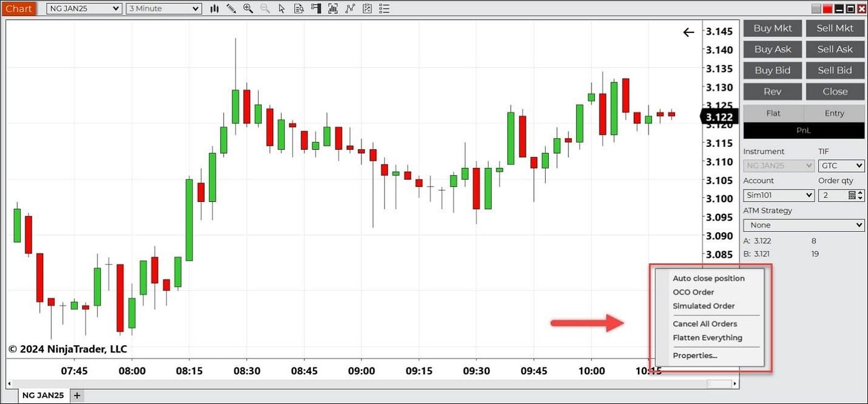Click the 08:30 time axis label

point(246,371)
